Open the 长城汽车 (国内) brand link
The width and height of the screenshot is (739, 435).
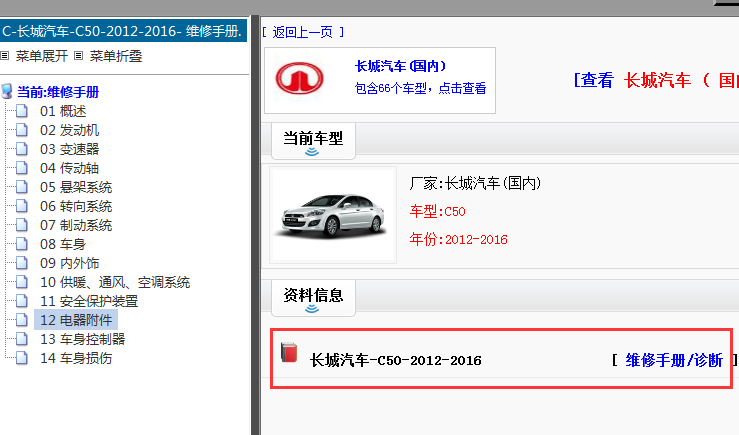click(x=400, y=66)
